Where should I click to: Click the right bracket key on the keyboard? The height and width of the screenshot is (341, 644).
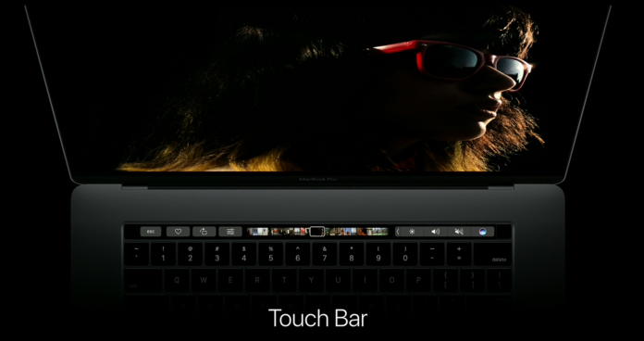click(472, 281)
